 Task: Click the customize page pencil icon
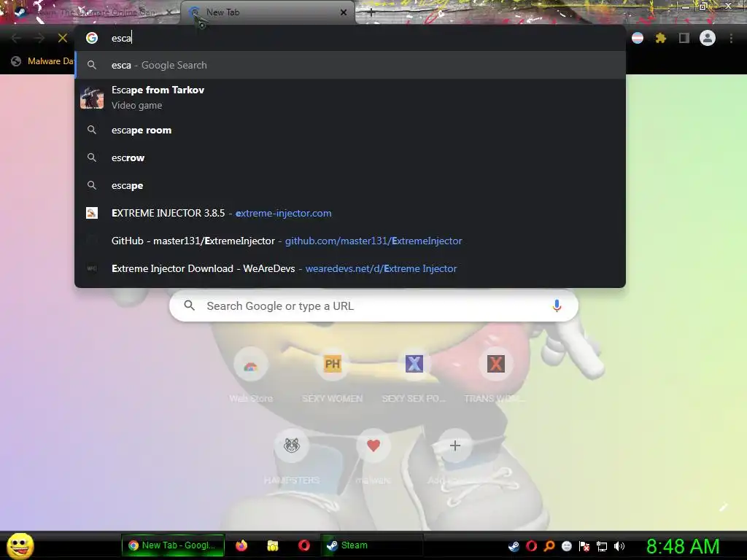click(723, 507)
